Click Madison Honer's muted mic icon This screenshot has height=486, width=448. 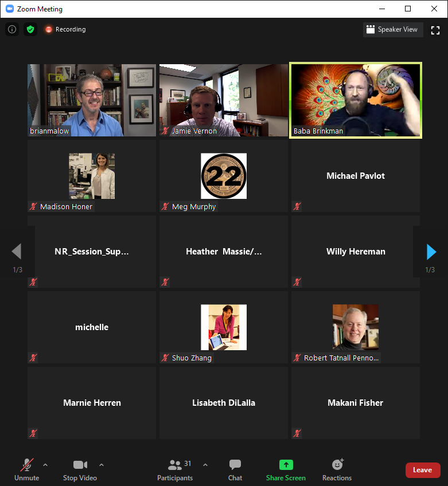click(33, 206)
